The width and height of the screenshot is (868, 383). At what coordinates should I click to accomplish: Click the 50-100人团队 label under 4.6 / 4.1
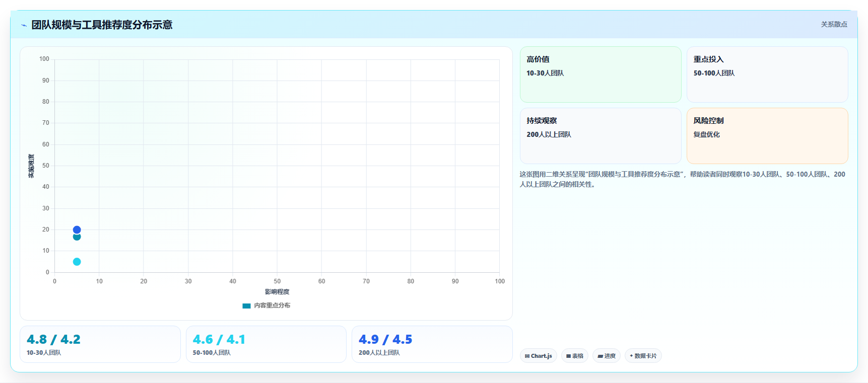coord(212,353)
